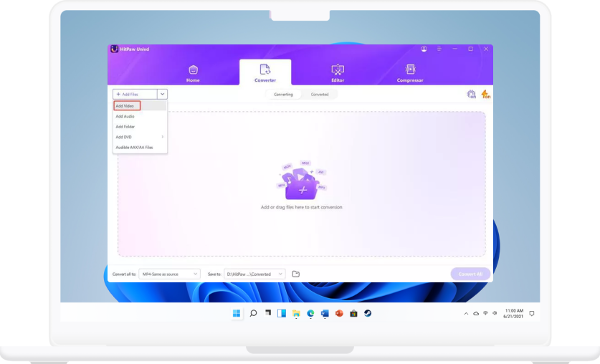Screen dimensions: 600x364
Task: Open Microsoft Store from the taskbar
Action: [x=353, y=314]
